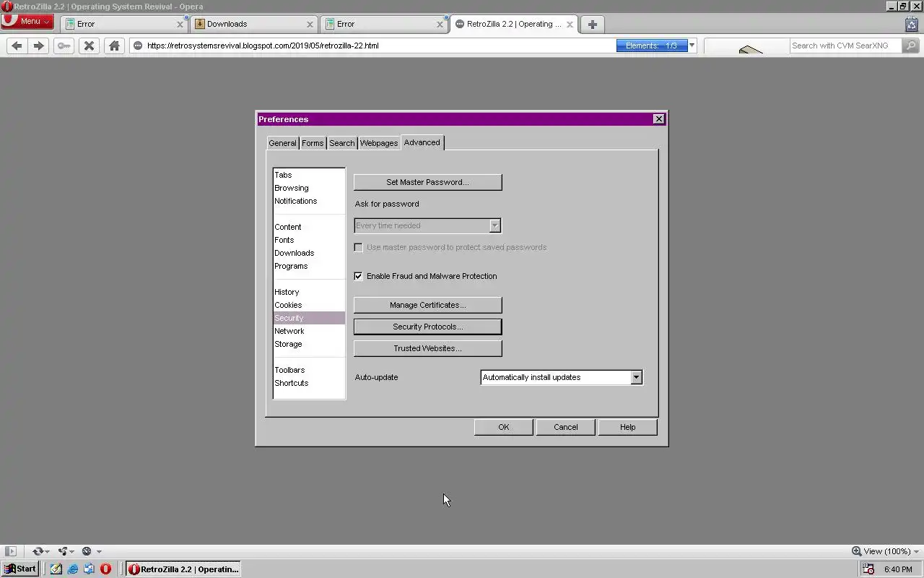Image resolution: width=924 pixels, height=578 pixels.
Task: Click the Wand key icon
Action: tap(64, 46)
